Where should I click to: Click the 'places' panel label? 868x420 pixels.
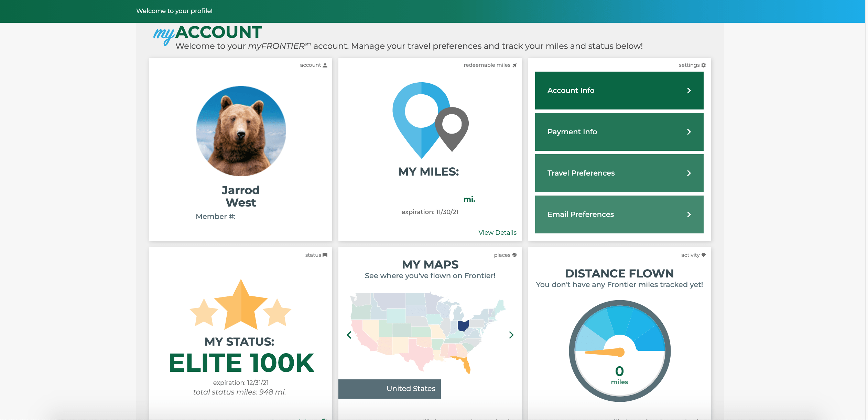coord(502,255)
